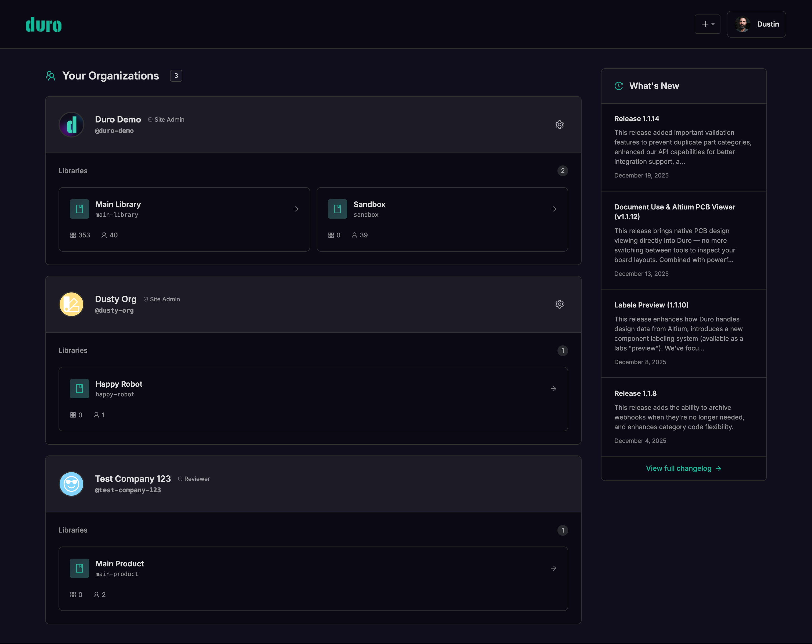The image size is (812, 644).
Task: Click Test Company 123 smiley avatar
Action: [x=71, y=484]
